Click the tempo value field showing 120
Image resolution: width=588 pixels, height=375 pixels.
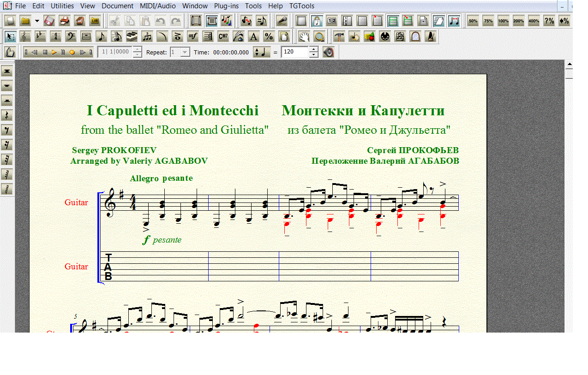coord(294,52)
